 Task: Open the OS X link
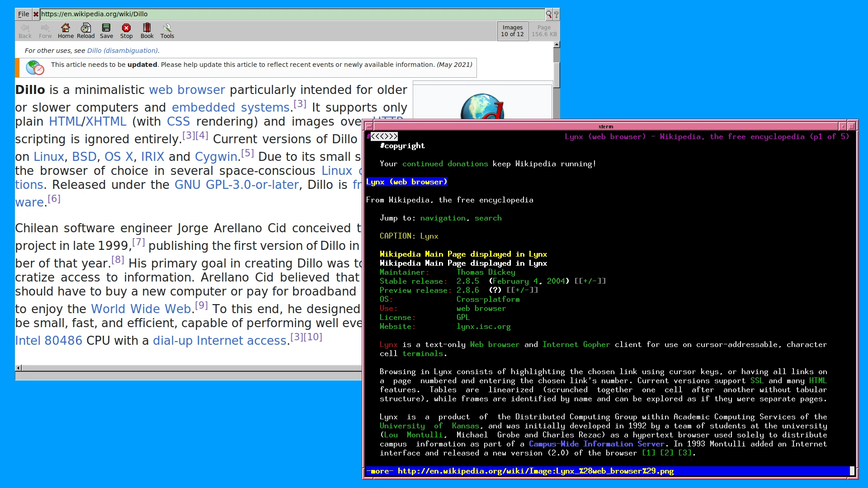click(x=119, y=157)
